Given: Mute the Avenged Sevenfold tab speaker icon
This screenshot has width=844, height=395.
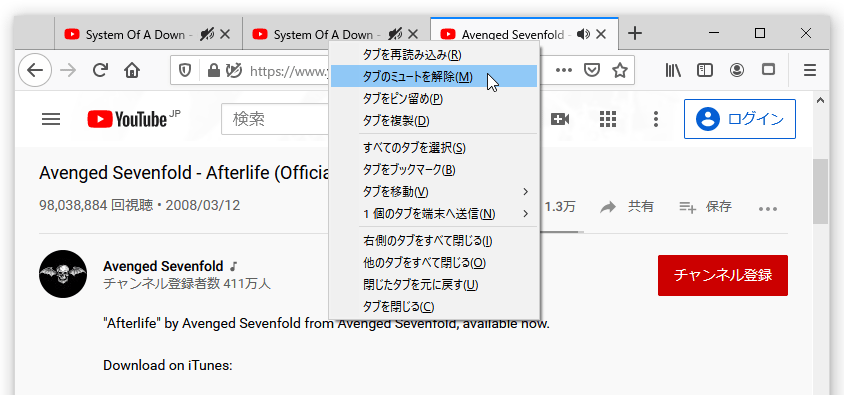Looking at the screenshot, I should [583, 34].
